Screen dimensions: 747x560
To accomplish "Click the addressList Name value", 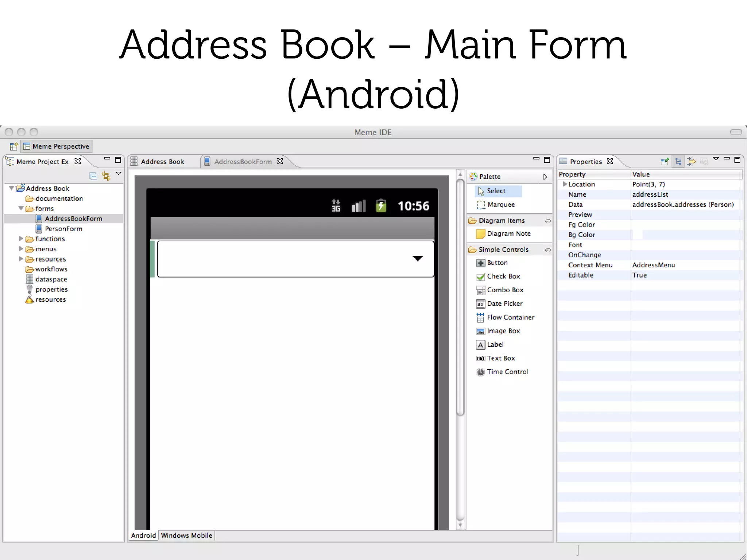I will coord(650,194).
